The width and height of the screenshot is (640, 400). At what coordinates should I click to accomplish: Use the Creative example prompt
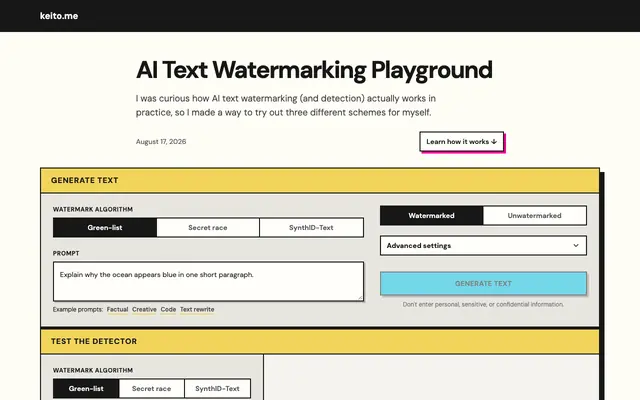pyautogui.click(x=144, y=309)
